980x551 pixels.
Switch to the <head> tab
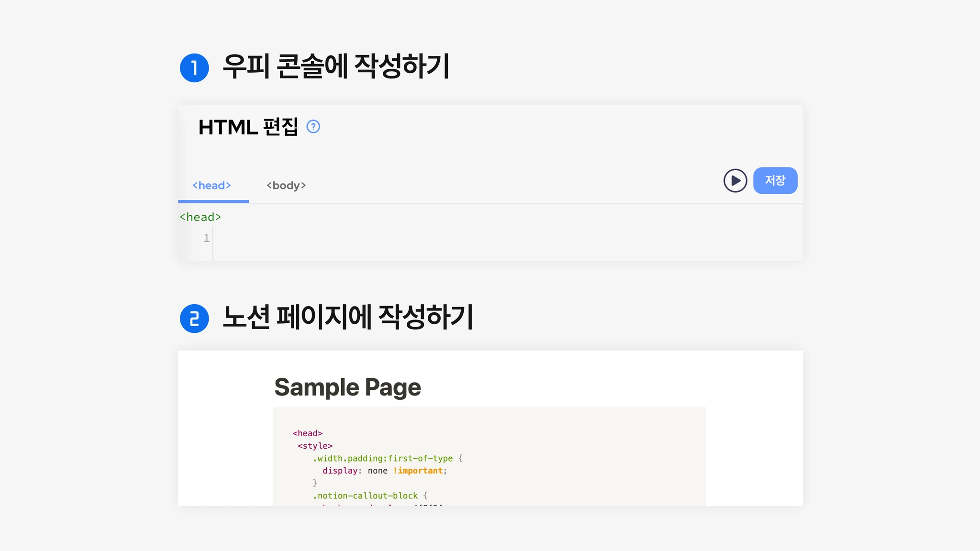[212, 186]
